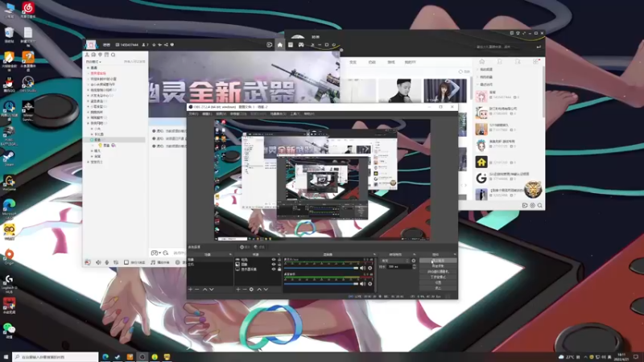644x362 pixels.
Task: Click person icon above YY channel tree
Action: (87, 55)
